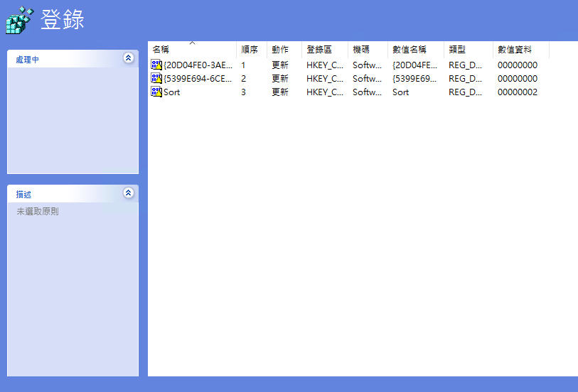Click the registry cubes icon beside 登錄 title

click(x=20, y=20)
